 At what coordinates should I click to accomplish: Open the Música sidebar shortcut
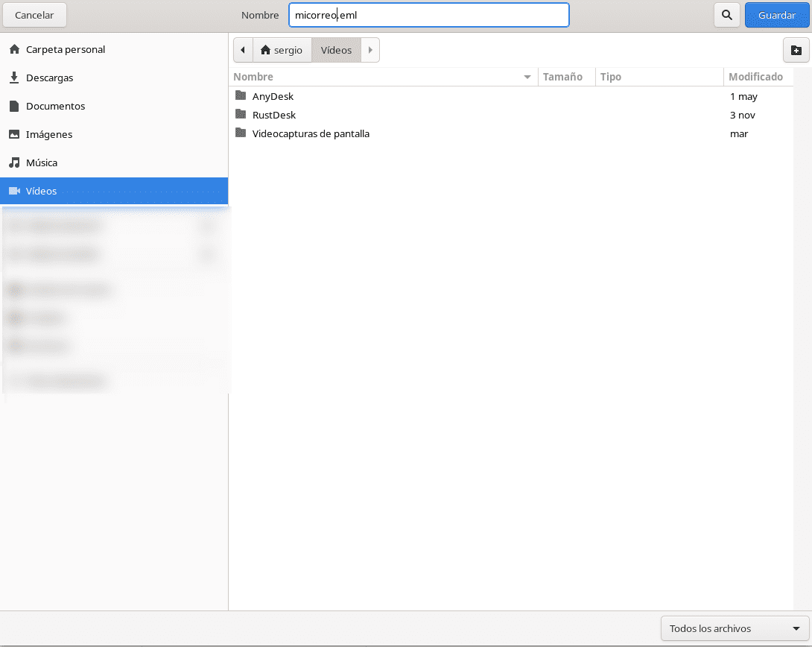tap(41, 162)
